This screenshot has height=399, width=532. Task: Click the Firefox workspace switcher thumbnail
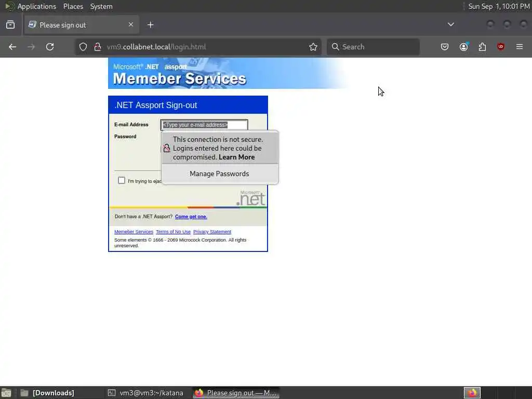[472, 393]
